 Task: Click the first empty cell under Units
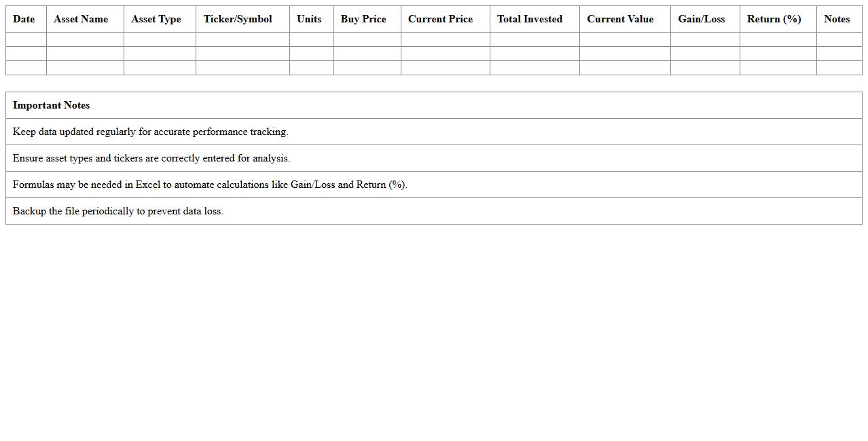311,39
